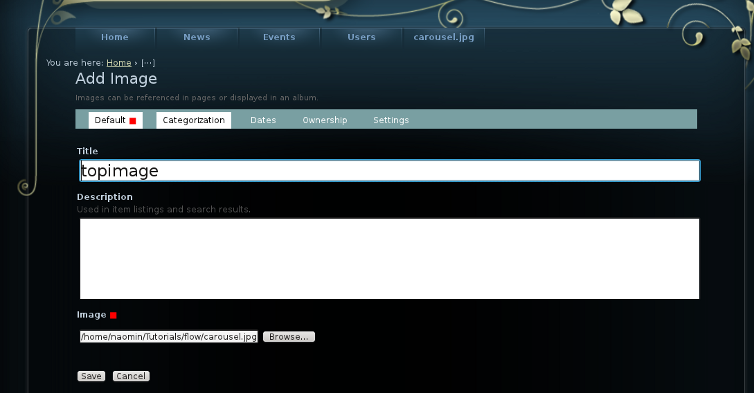This screenshot has width=754, height=393.
Task: Click the 'Used in item listings and search results.' hint
Action: pos(163,209)
